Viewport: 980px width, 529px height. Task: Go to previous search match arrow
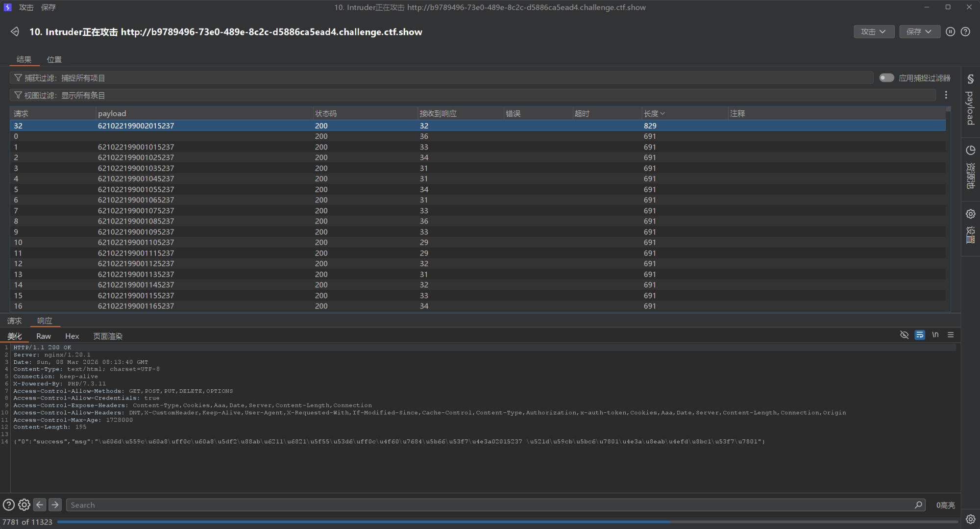pos(40,504)
